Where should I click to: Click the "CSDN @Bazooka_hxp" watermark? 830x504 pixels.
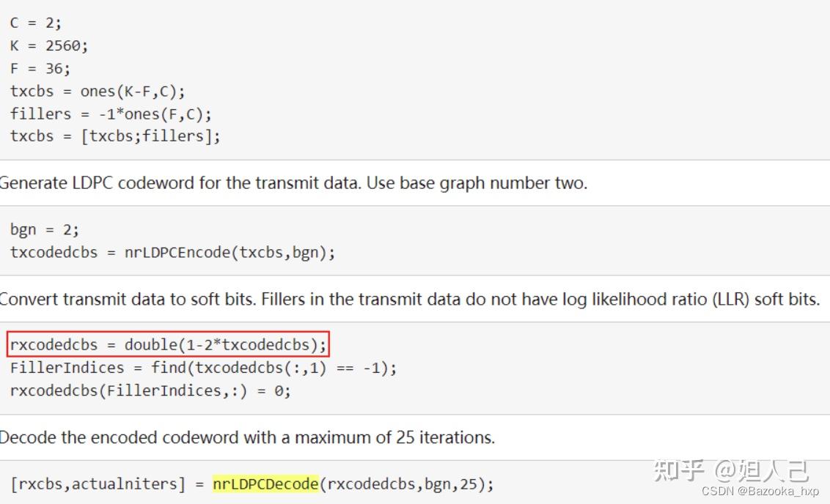tap(760, 492)
